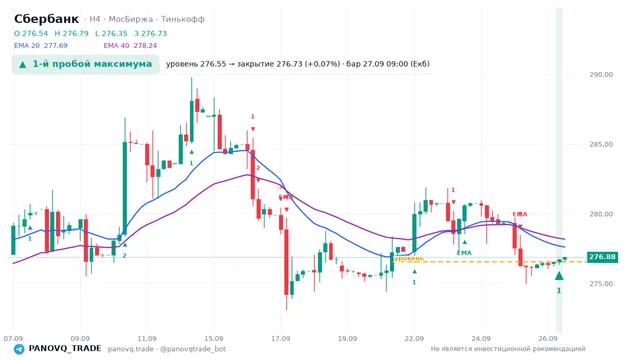The height and width of the screenshot is (360, 640).
Task: Click the PANOVQ_TRADE brand name
Action: (x=65, y=349)
